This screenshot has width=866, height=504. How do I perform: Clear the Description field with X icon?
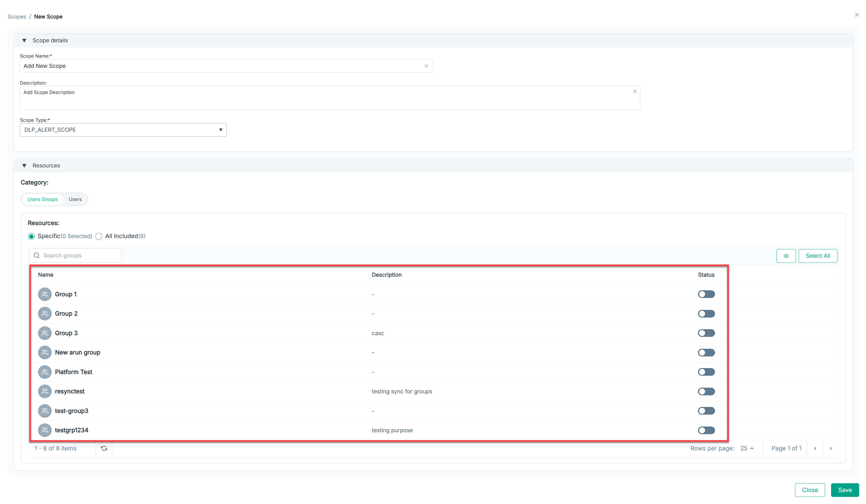click(x=634, y=91)
